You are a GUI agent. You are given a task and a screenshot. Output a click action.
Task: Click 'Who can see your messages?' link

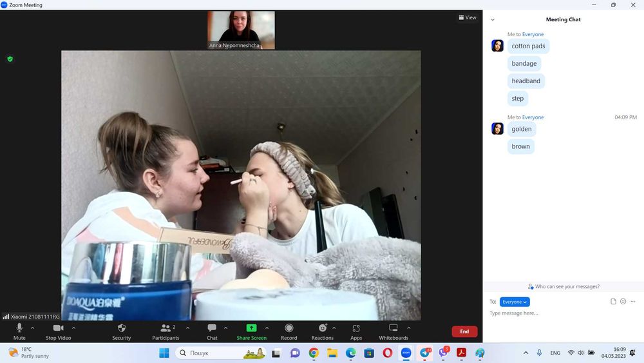(563, 286)
